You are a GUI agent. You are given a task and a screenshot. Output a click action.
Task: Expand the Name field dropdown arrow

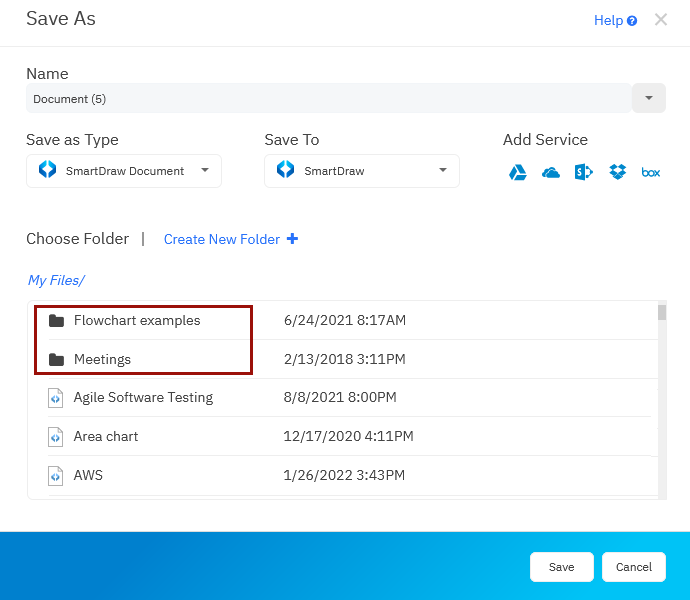point(649,98)
